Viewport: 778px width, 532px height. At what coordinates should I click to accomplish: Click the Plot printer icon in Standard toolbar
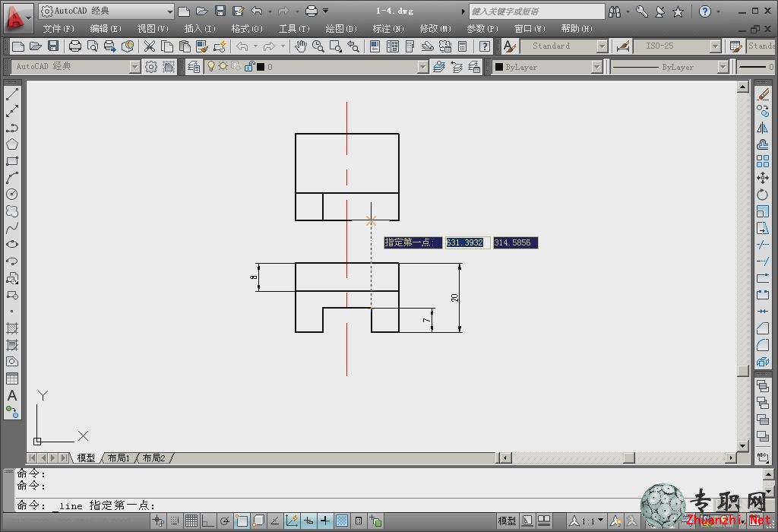[75, 46]
